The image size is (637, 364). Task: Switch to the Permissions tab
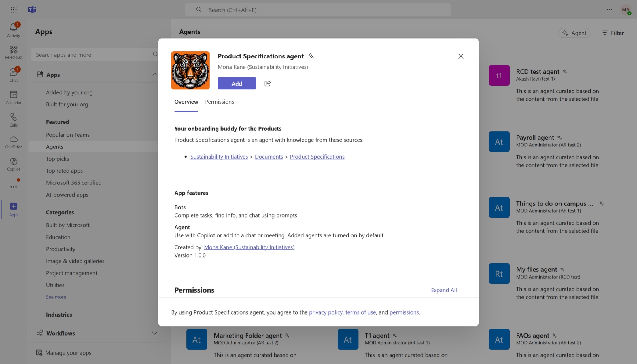click(220, 102)
